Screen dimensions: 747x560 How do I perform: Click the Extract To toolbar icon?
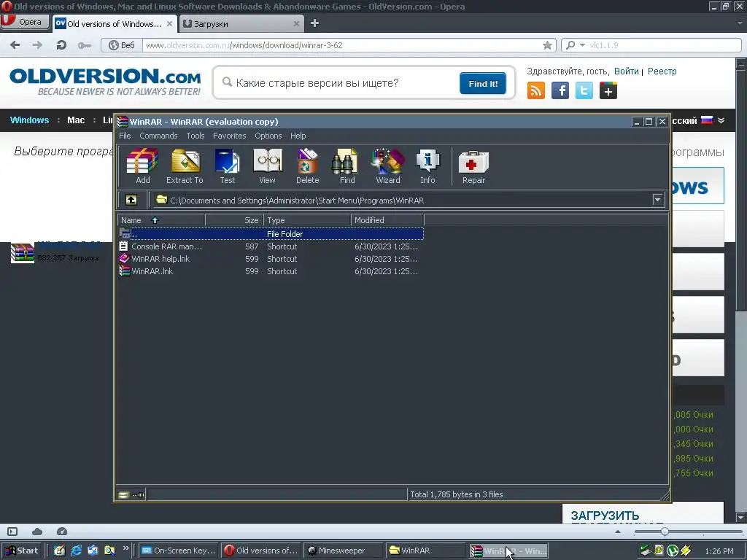[x=185, y=166]
